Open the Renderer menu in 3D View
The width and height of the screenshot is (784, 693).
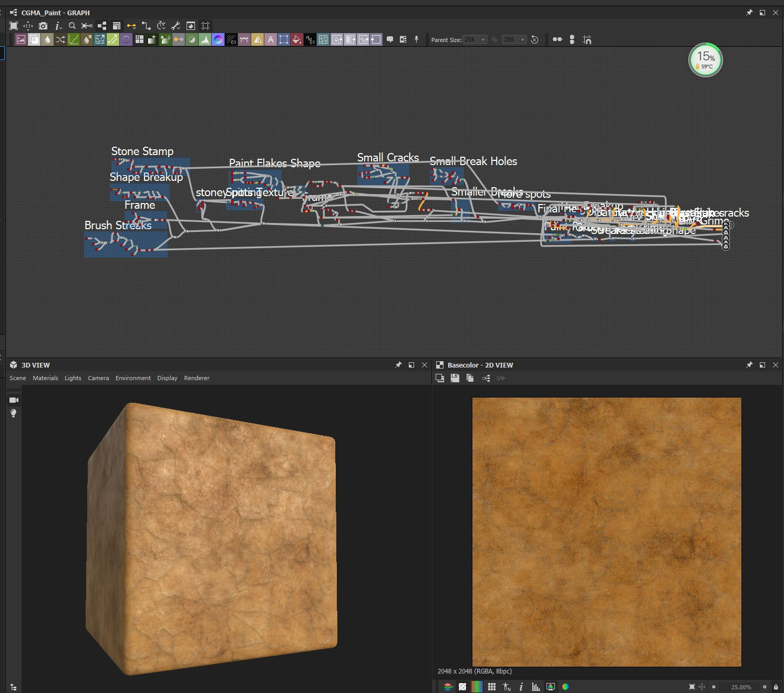click(x=197, y=378)
